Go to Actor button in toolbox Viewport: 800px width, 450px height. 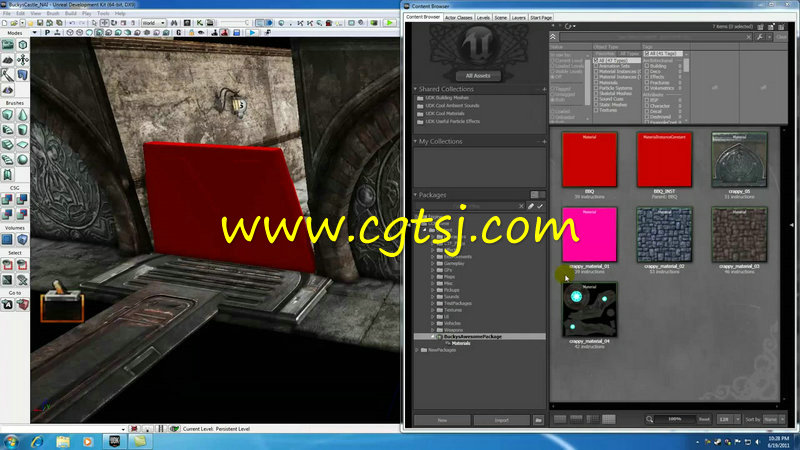pos(8,305)
